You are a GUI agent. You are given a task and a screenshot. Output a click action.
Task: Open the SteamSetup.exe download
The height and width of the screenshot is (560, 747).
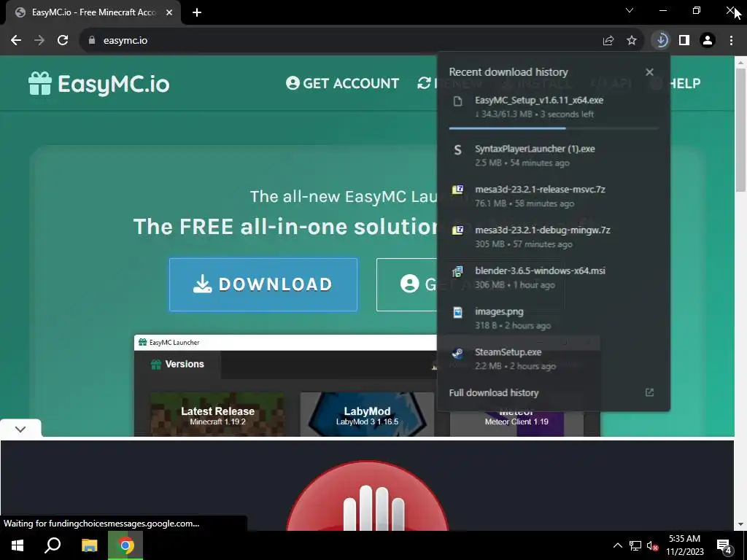point(554,359)
